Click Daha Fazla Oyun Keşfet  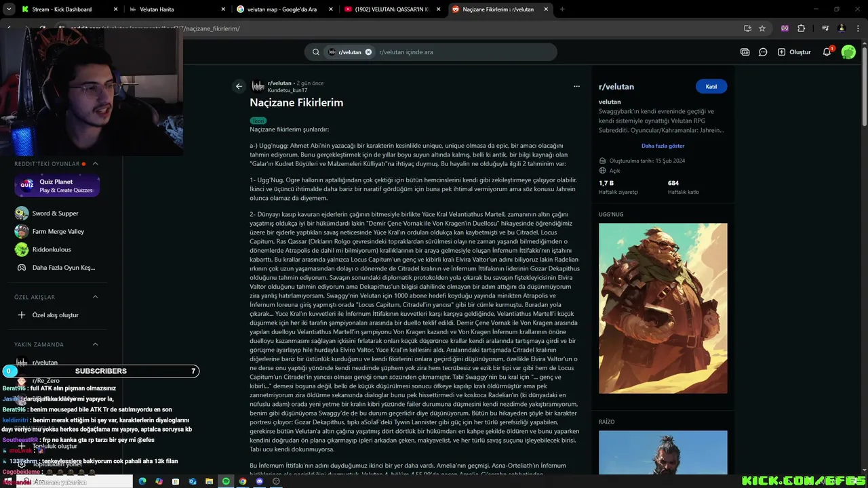pyautogui.click(x=64, y=268)
